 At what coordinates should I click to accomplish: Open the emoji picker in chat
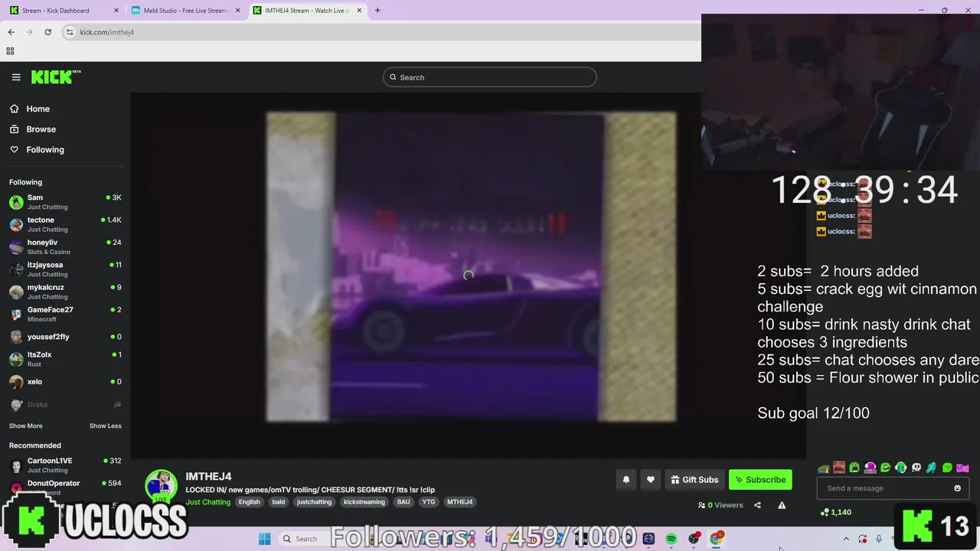pyautogui.click(x=957, y=488)
